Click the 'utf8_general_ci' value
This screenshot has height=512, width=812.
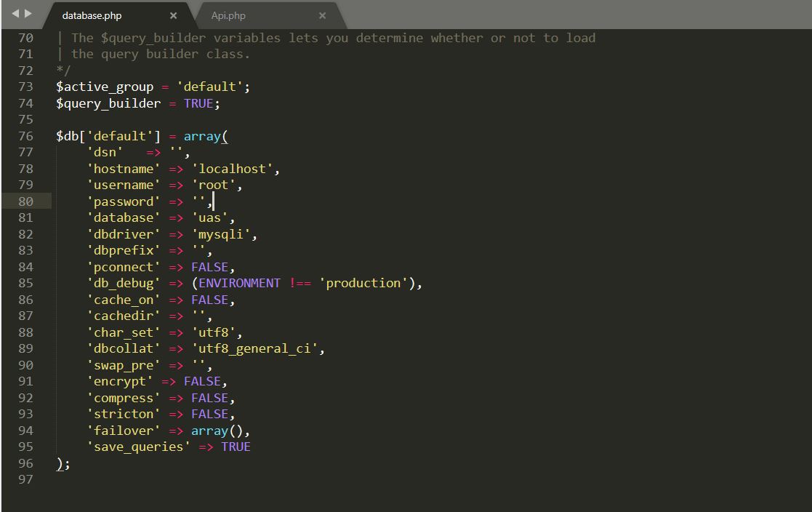click(x=254, y=349)
